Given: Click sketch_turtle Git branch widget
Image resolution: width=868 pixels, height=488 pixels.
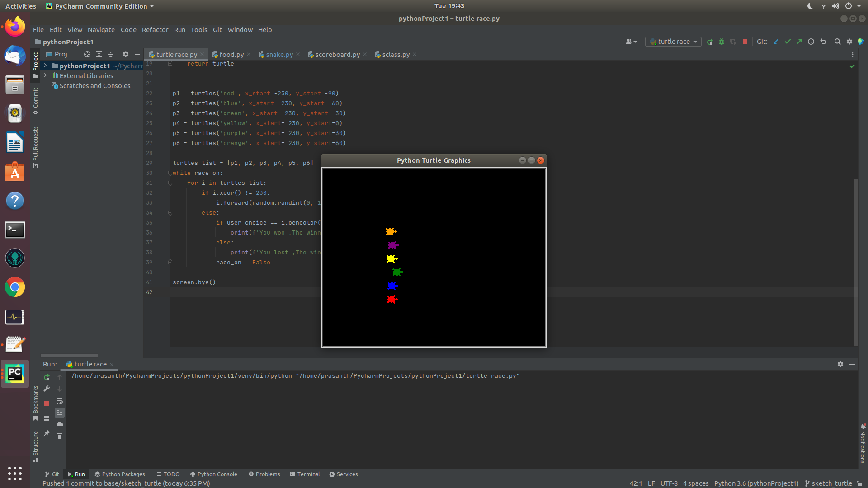Looking at the screenshot, I should 828,483.
